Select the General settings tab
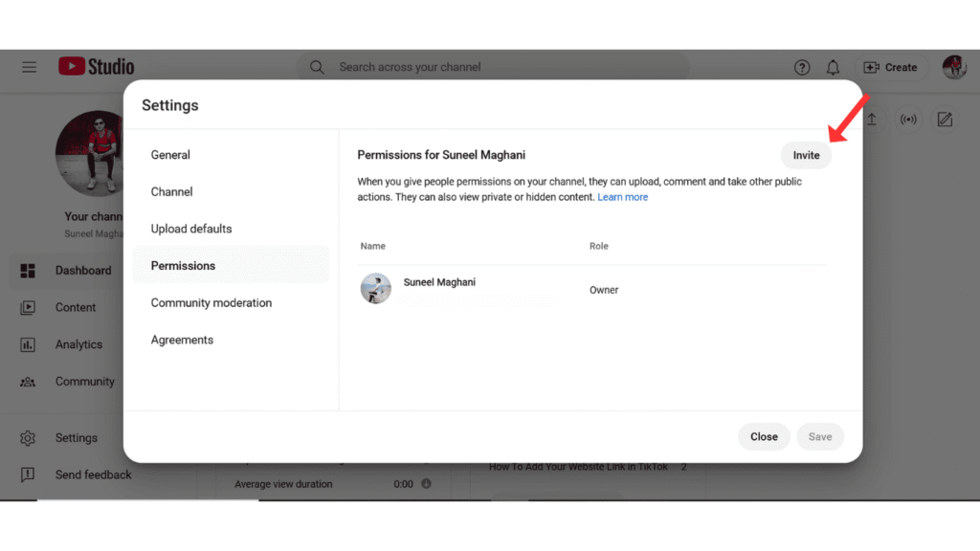 pyautogui.click(x=170, y=155)
